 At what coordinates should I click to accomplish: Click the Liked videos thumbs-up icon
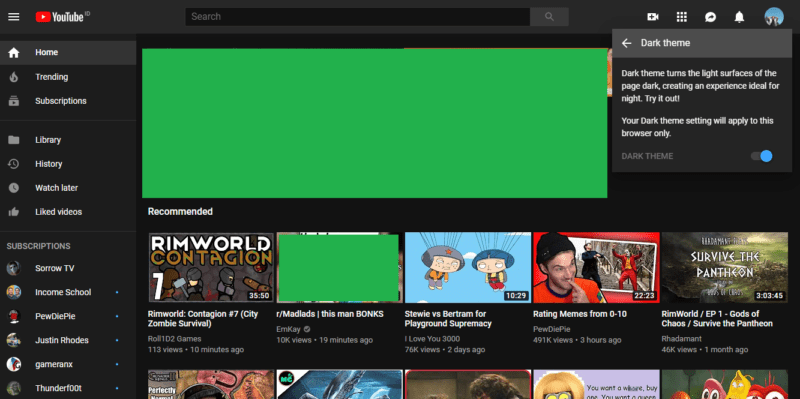14,212
